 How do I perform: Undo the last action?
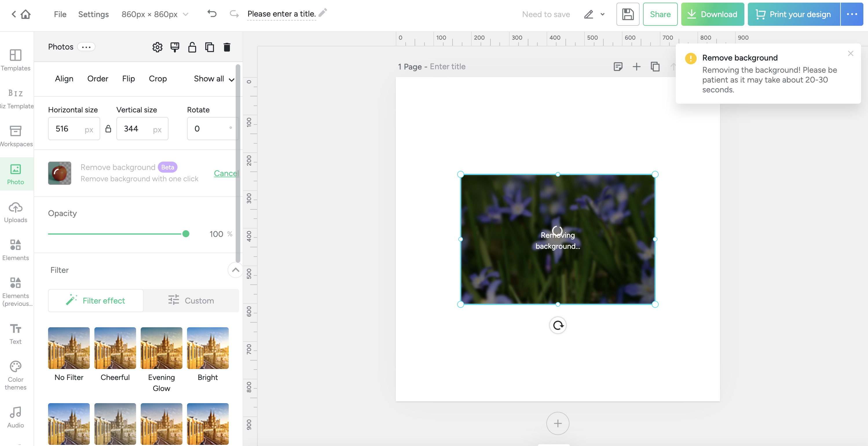(x=212, y=14)
